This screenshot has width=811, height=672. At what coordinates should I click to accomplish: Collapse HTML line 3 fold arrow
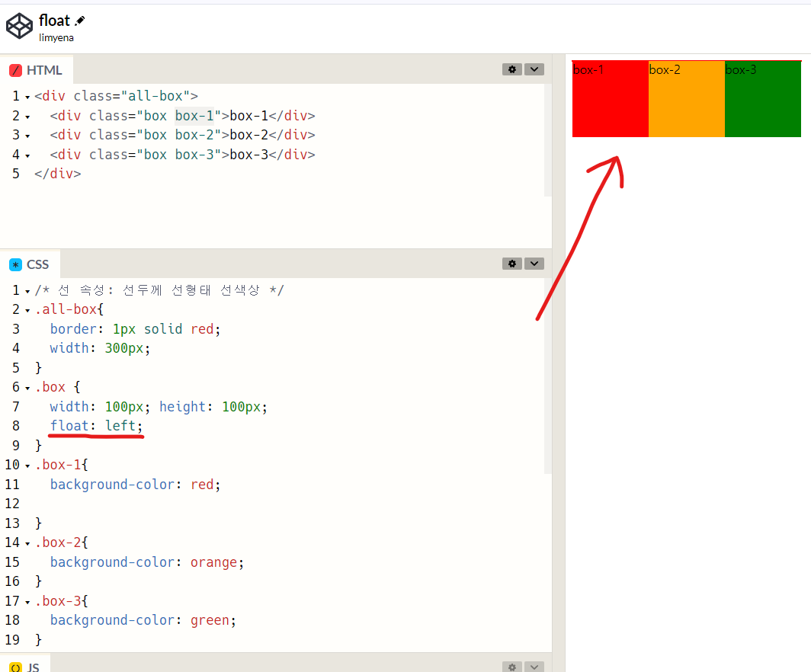pyautogui.click(x=27, y=136)
